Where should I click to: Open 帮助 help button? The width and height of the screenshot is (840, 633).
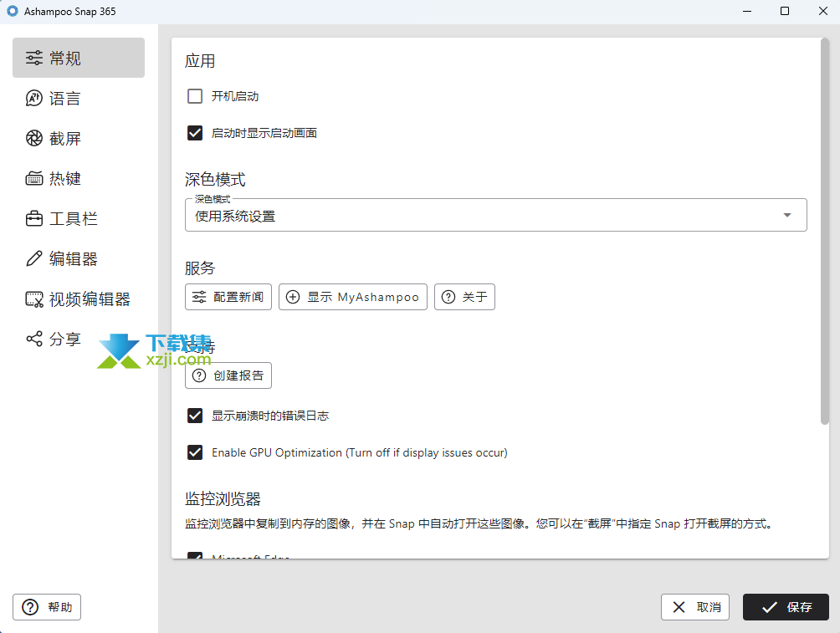coord(47,607)
